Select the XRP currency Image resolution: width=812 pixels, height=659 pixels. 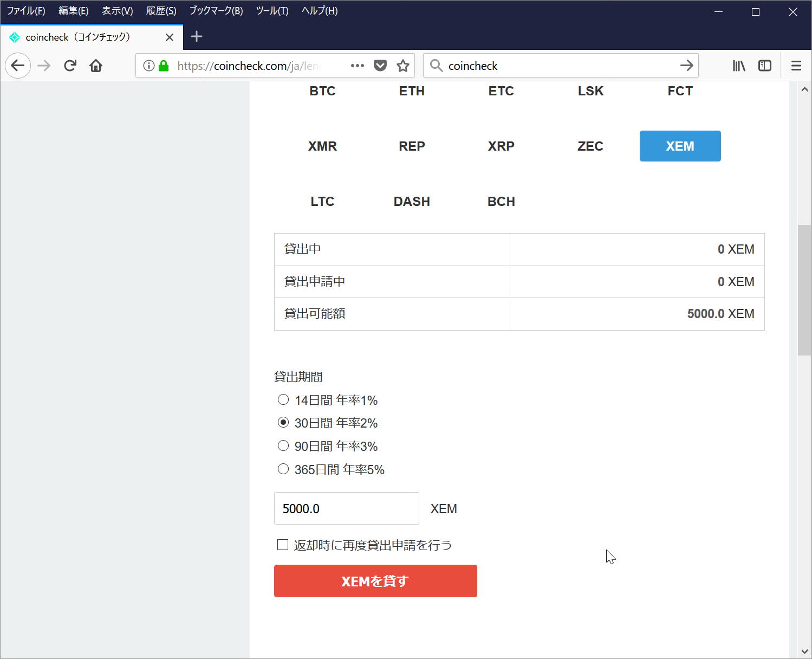tap(502, 146)
